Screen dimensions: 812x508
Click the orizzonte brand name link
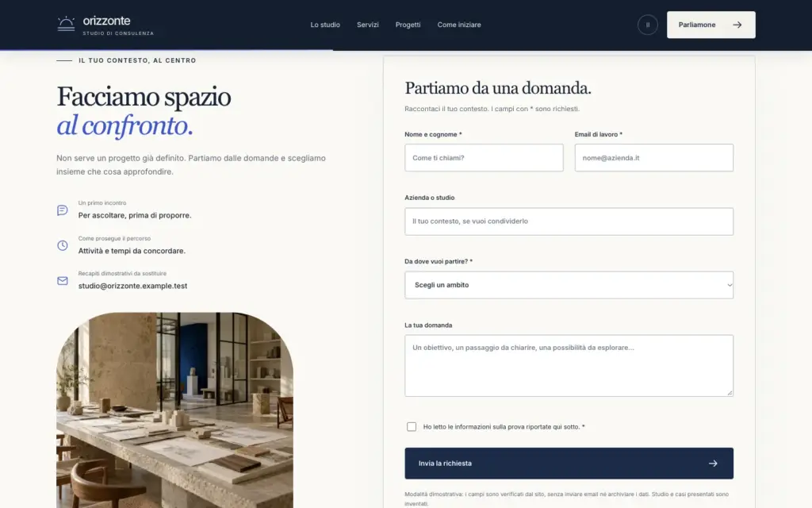(x=107, y=21)
